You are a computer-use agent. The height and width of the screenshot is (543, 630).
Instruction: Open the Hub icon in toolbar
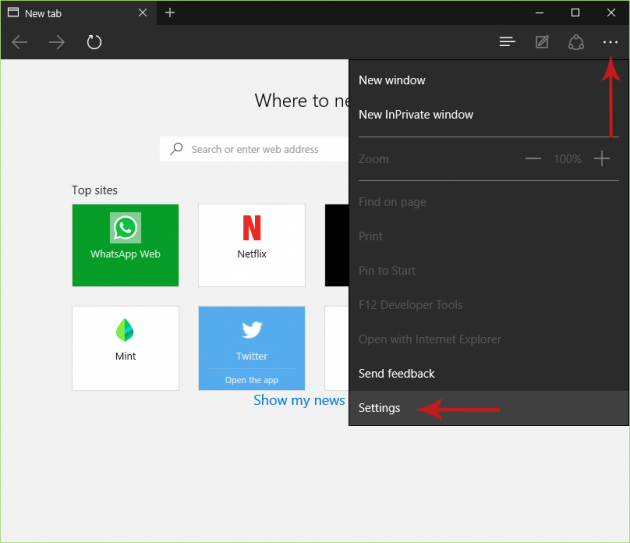(x=508, y=42)
